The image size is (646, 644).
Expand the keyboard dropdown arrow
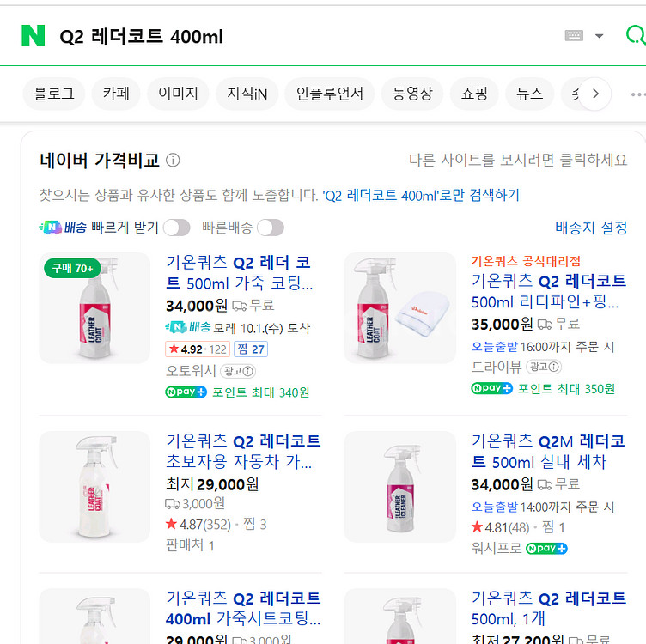[x=600, y=36]
